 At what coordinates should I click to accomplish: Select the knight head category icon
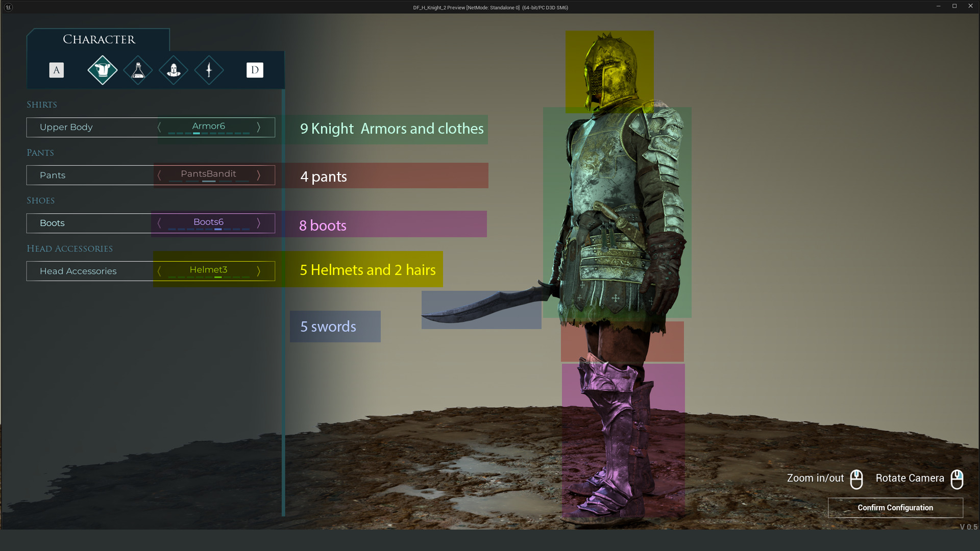pyautogui.click(x=174, y=70)
